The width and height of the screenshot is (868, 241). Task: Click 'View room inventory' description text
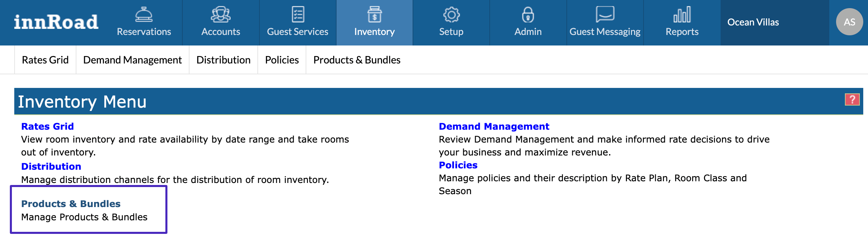185,146
